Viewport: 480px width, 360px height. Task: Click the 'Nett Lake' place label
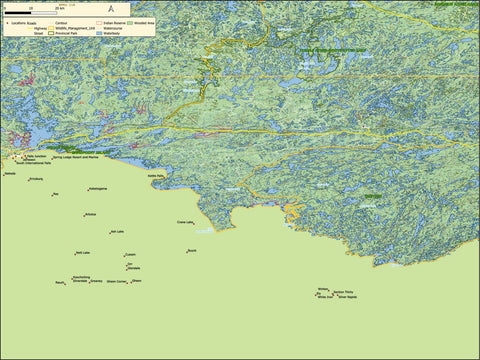point(83,253)
